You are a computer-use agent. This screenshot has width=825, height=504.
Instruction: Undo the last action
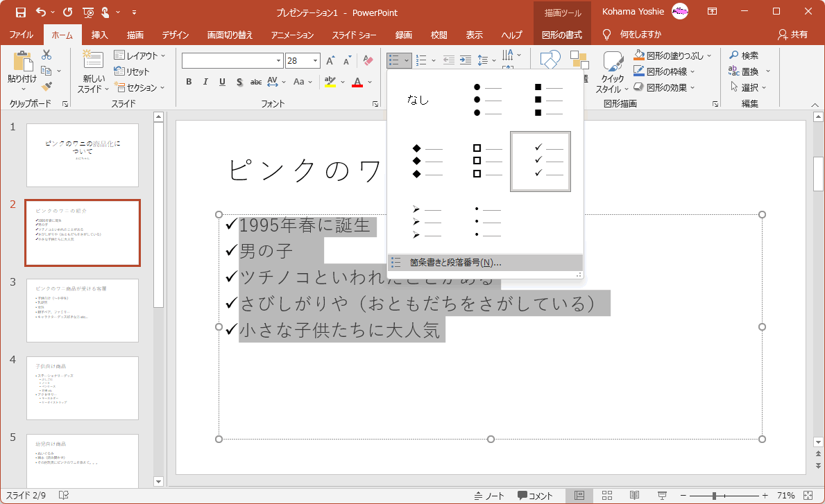point(41,12)
